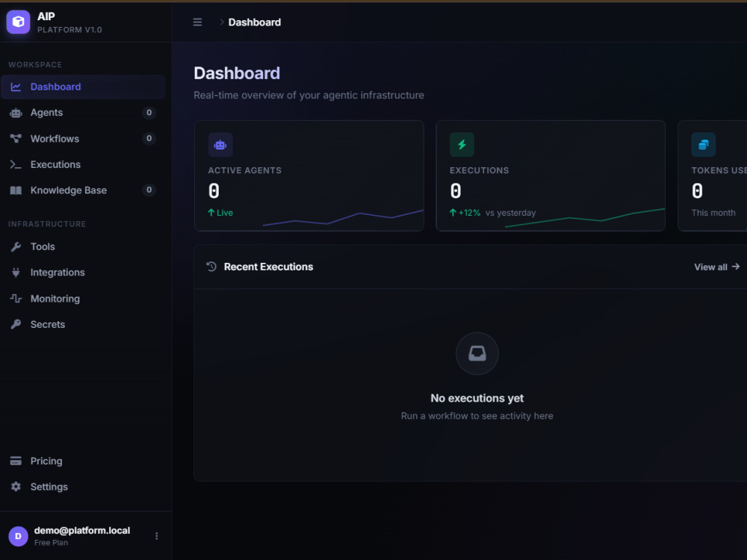
Task: Click the Active Agents sparkline chart
Action: (x=343, y=218)
